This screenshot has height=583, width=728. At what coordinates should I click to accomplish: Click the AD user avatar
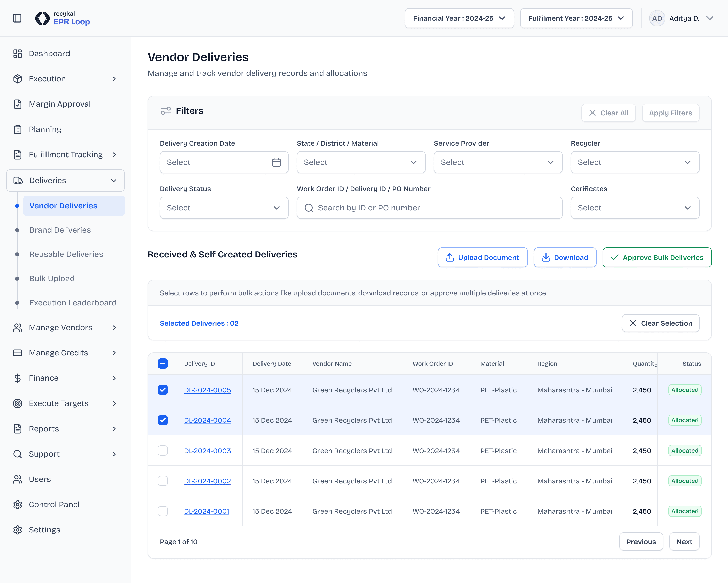coord(657,18)
